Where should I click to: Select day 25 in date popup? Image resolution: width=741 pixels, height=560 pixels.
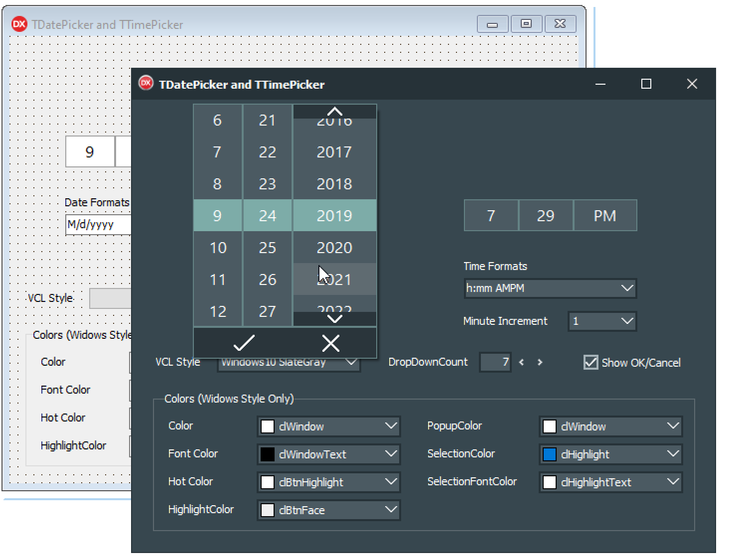click(x=268, y=248)
